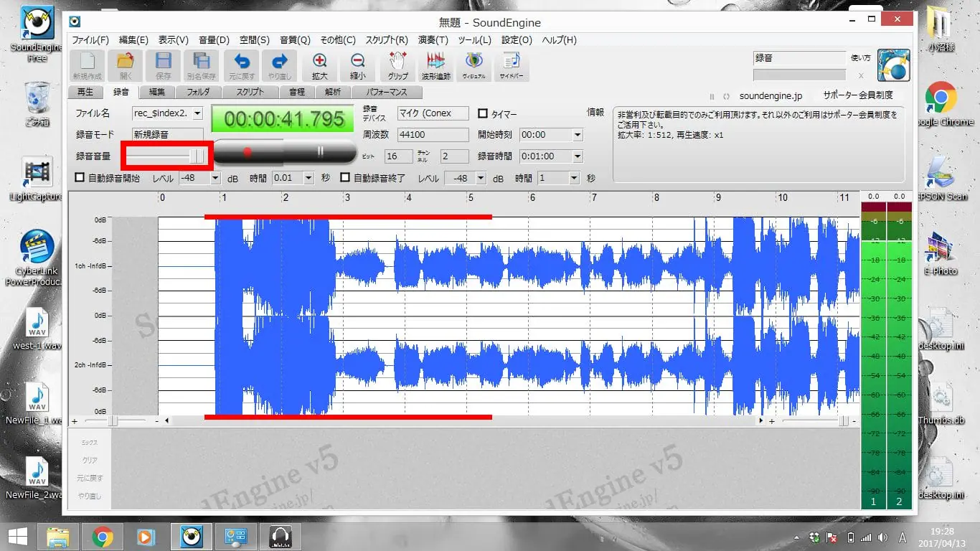The width and height of the screenshot is (980, 551).
Task: Undo with the 元に戻す toolbar icon
Action: (242, 65)
